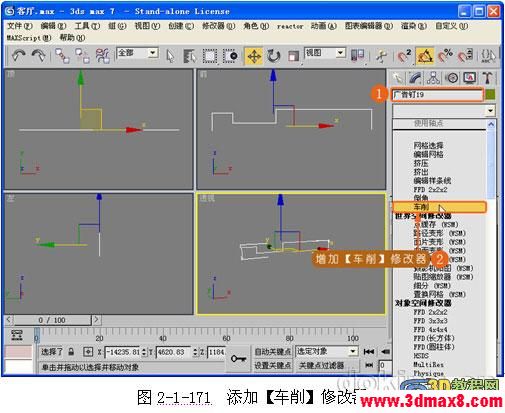The height and width of the screenshot is (413, 505).
Task: Open the 文件 menu
Action: 20,26
